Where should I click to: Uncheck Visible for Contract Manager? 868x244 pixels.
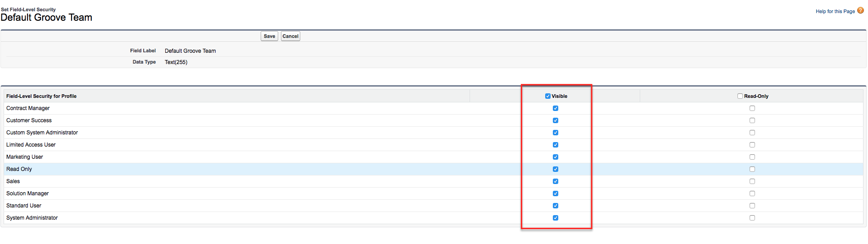tap(556, 108)
